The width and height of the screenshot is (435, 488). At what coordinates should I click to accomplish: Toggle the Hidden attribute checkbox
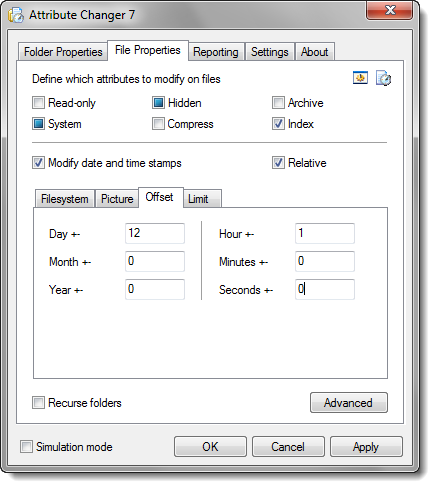coord(158,103)
